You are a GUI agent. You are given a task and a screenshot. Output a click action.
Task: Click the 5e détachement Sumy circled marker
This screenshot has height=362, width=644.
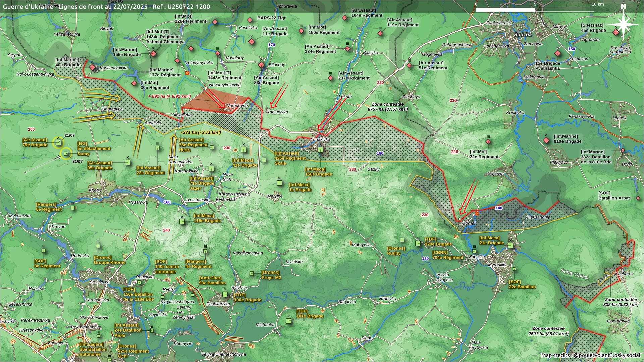click(66, 154)
